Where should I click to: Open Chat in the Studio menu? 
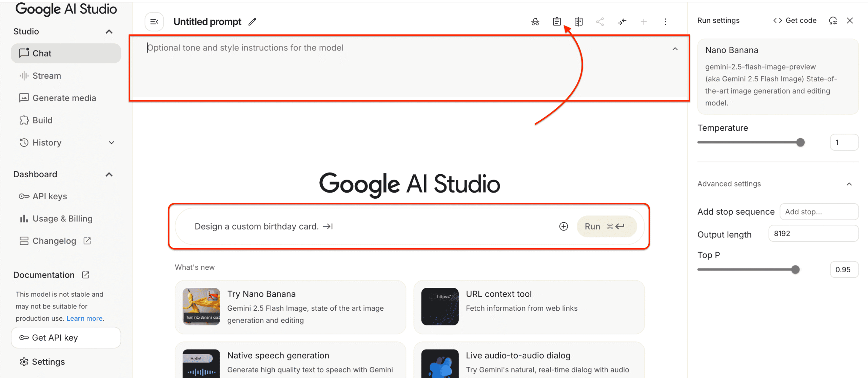coord(66,53)
